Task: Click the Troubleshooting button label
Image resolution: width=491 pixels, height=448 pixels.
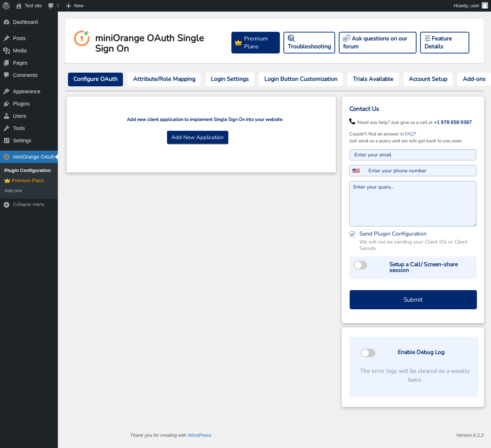Action: tap(309, 47)
